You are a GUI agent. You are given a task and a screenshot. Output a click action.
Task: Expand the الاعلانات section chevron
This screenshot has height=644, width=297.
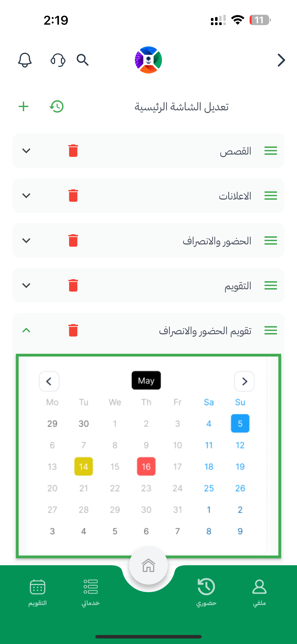pos(26,196)
